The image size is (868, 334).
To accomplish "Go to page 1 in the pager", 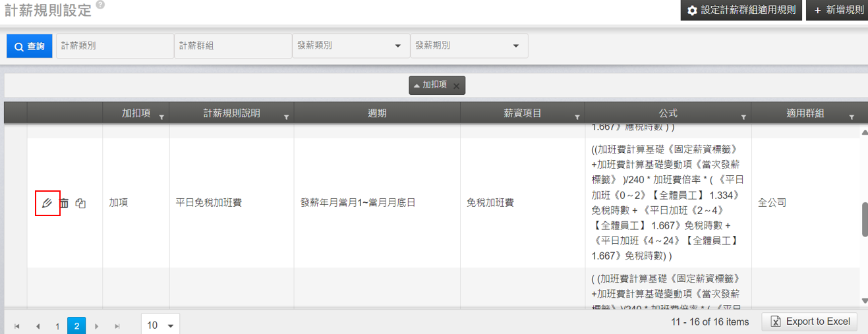I will click(x=57, y=325).
